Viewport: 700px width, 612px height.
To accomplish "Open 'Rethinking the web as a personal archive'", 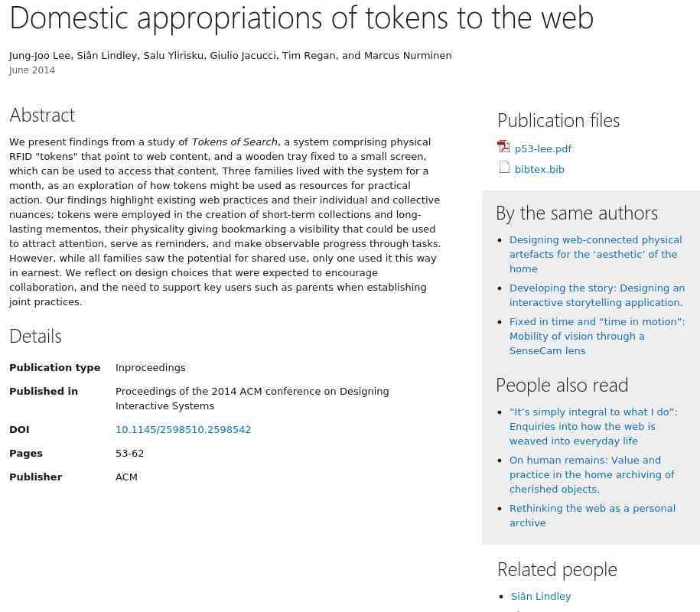I will 592,515.
